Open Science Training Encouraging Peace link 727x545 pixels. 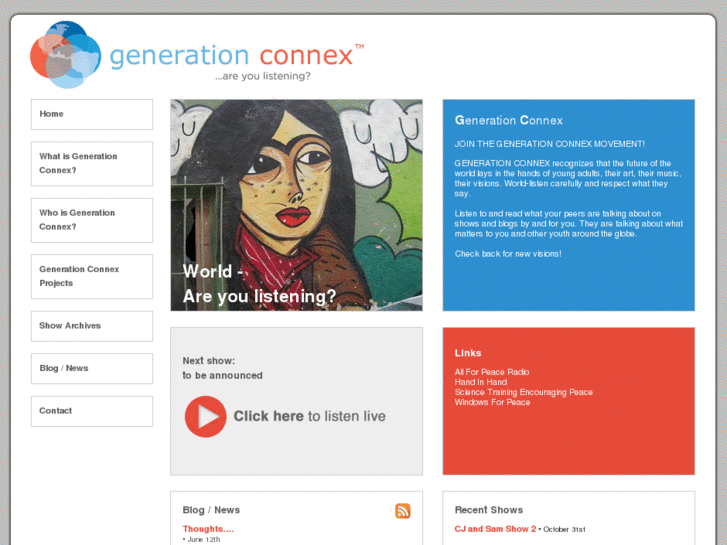click(523, 392)
